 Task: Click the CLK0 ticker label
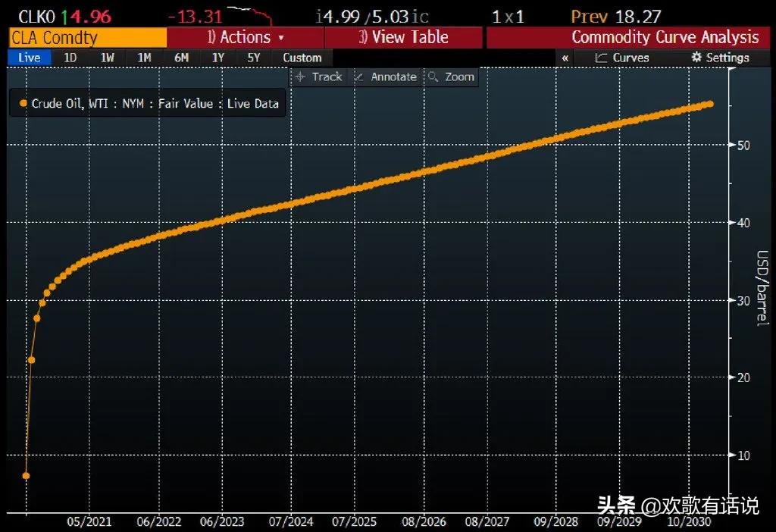coord(36,17)
